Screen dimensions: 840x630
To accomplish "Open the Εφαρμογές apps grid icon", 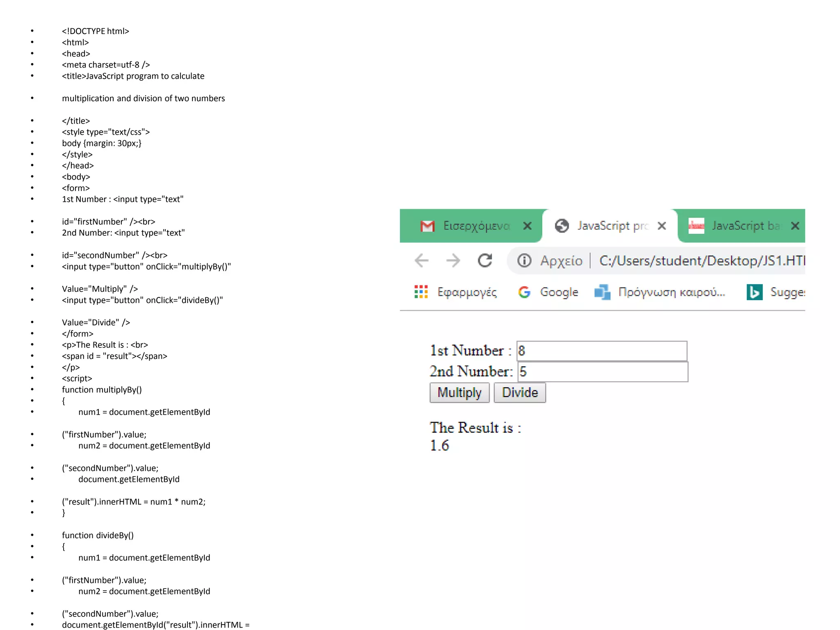I will point(421,292).
